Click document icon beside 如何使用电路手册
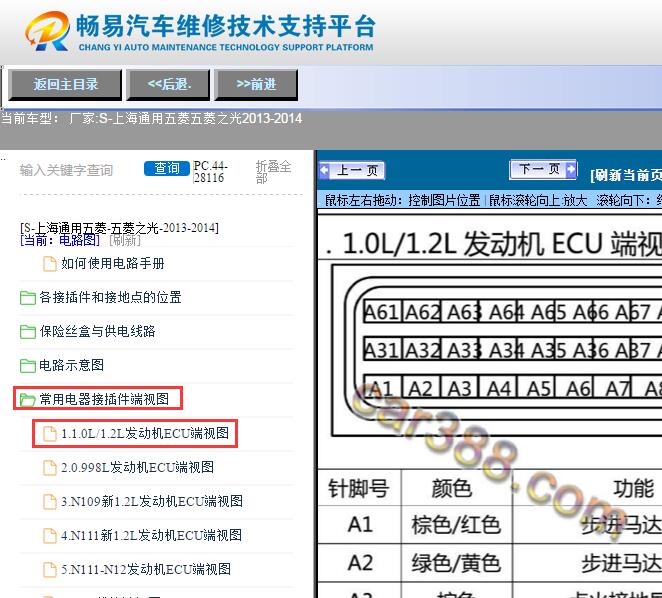The height and width of the screenshot is (598, 662). click(50, 264)
